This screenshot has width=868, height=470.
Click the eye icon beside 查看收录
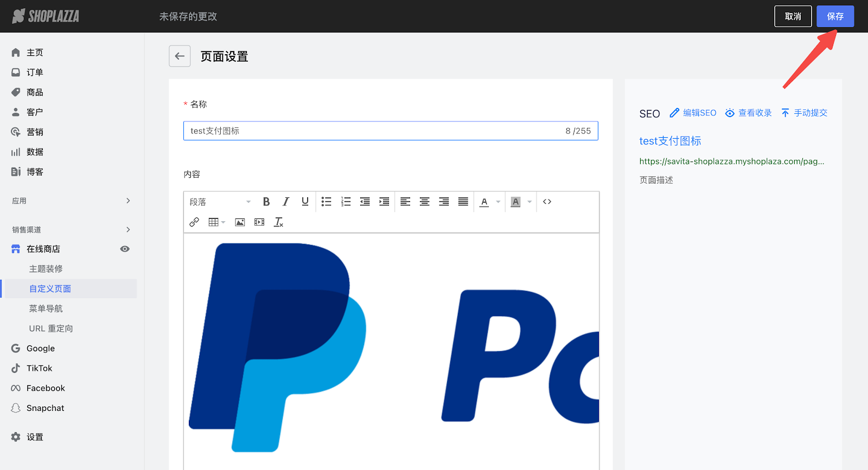(730, 113)
